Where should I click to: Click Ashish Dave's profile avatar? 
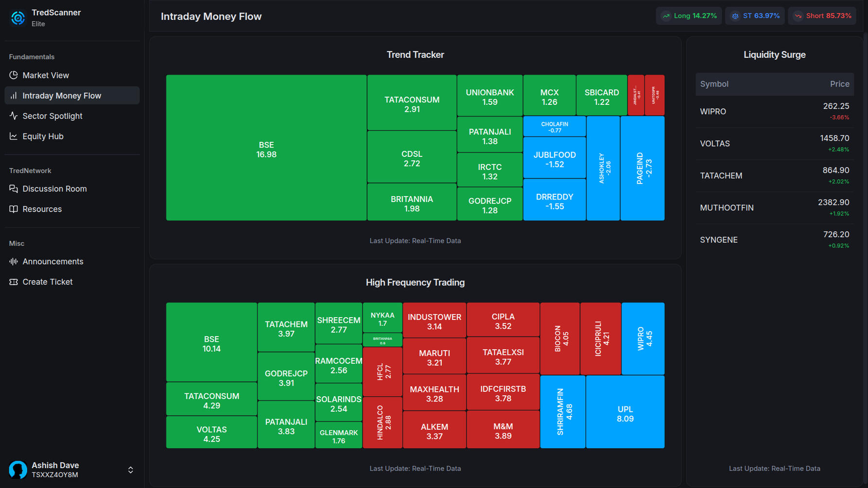tap(18, 470)
